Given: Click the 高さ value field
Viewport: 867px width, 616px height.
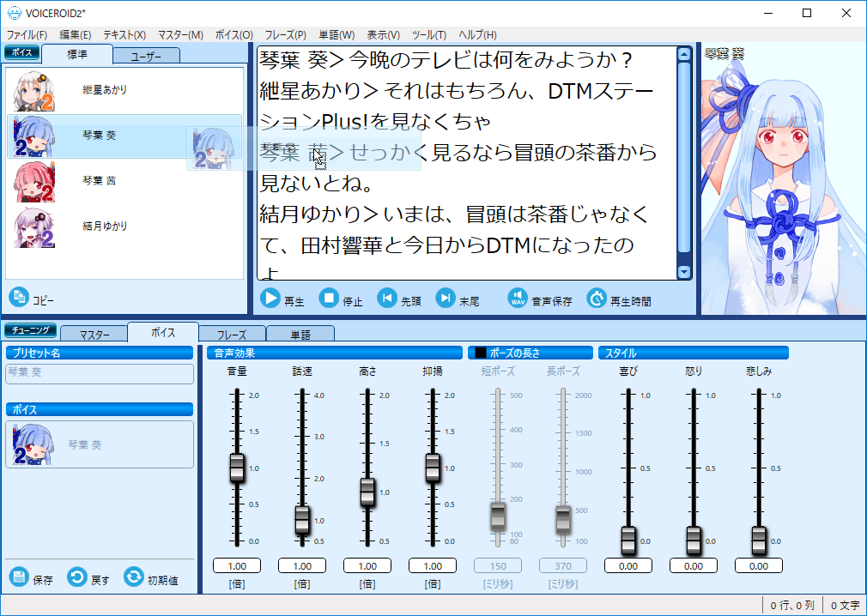Looking at the screenshot, I should tap(367, 565).
